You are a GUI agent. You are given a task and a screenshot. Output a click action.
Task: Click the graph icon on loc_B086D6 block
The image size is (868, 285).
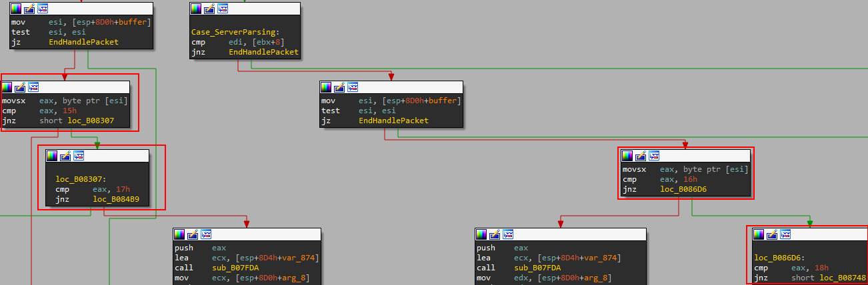pyautogui.click(x=785, y=234)
